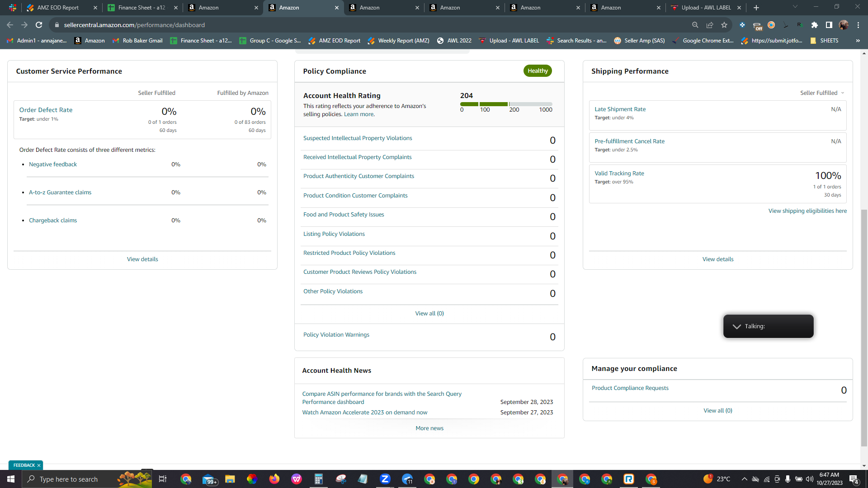
Task: Open Valid Tracking Rate link
Action: pyautogui.click(x=619, y=174)
